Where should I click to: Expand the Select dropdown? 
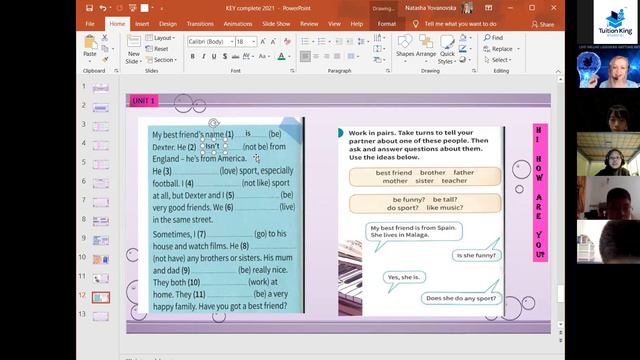click(498, 60)
